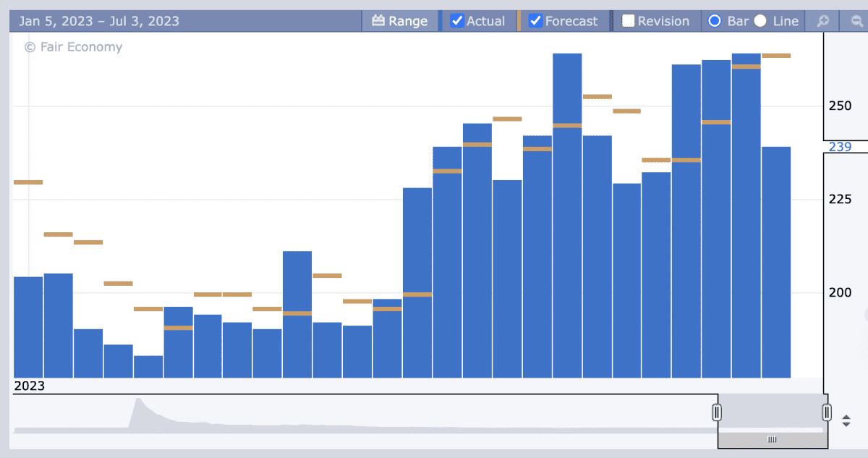Enable the Revision series checkbox
The height and width of the screenshot is (458, 868).
point(629,21)
